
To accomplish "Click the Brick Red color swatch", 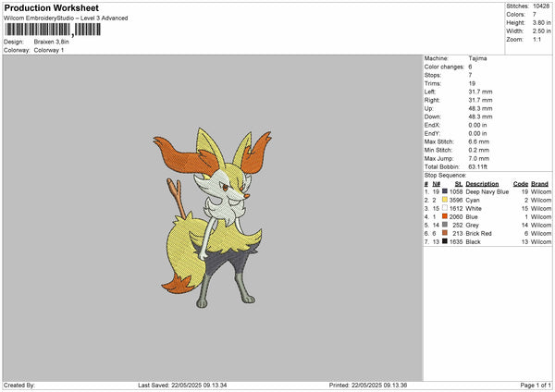I will tap(445, 233).
